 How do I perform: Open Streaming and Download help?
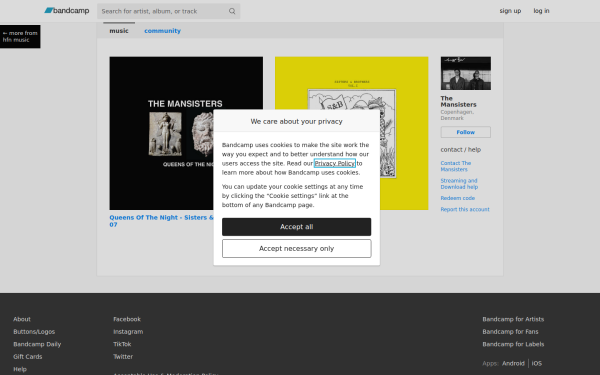coord(459,184)
